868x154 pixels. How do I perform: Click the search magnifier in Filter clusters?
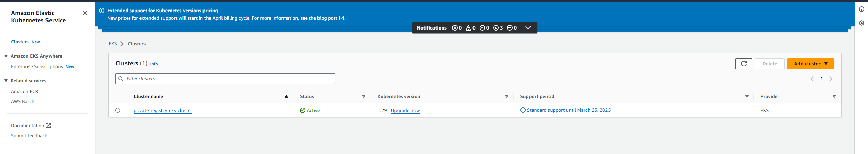121,79
